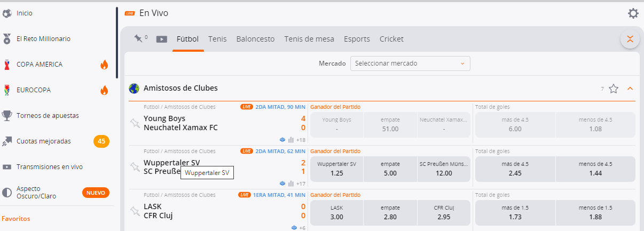The width and height of the screenshot is (644, 231).
Task: Collapse the Amistosos de Clubes section
Action: 630,89
